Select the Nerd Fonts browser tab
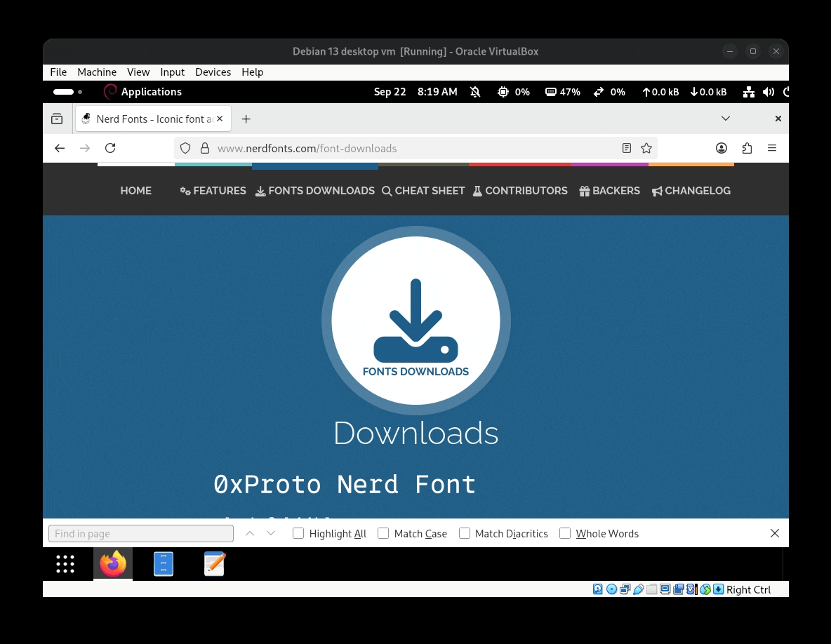This screenshot has width=831, height=644. click(153, 119)
